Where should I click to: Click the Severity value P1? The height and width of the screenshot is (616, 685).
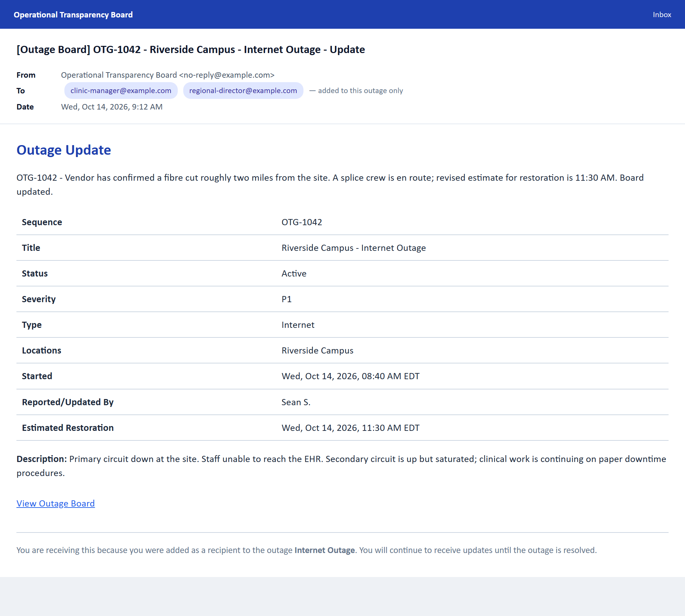(x=287, y=299)
